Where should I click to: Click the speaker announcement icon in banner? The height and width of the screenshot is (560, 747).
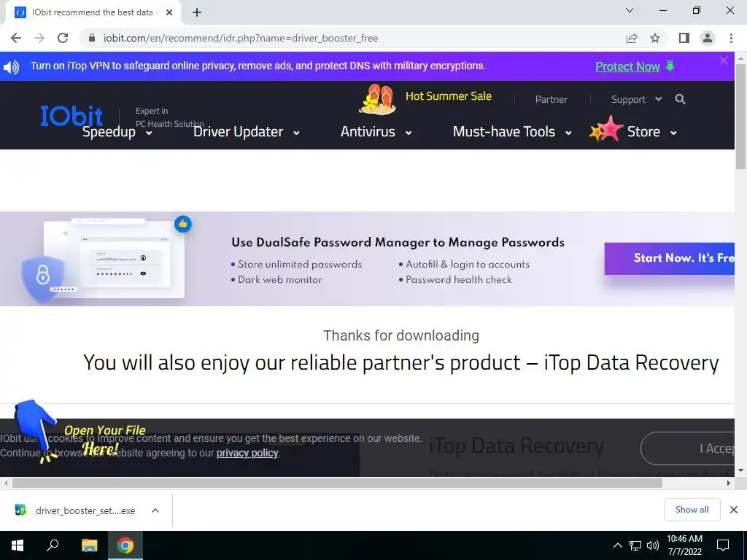click(11, 66)
